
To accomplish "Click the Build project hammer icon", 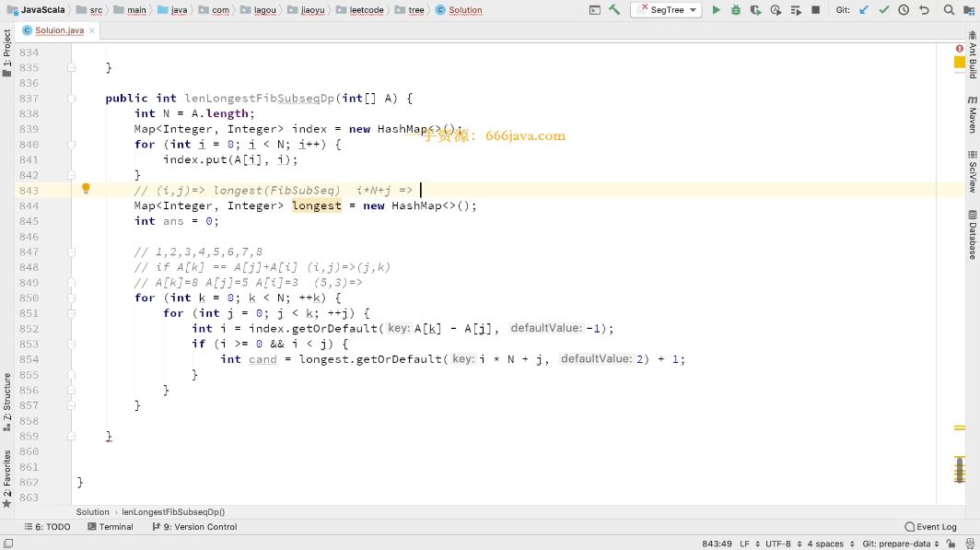I will click(x=614, y=10).
